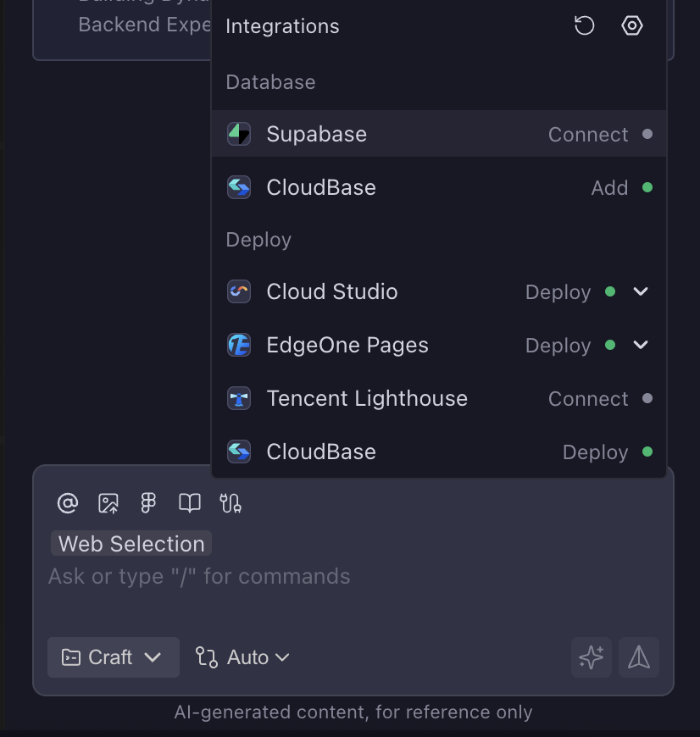Screen dimensions: 700x737
Task: Open the Auto model dropdown
Action: click(x=243, y=657)
